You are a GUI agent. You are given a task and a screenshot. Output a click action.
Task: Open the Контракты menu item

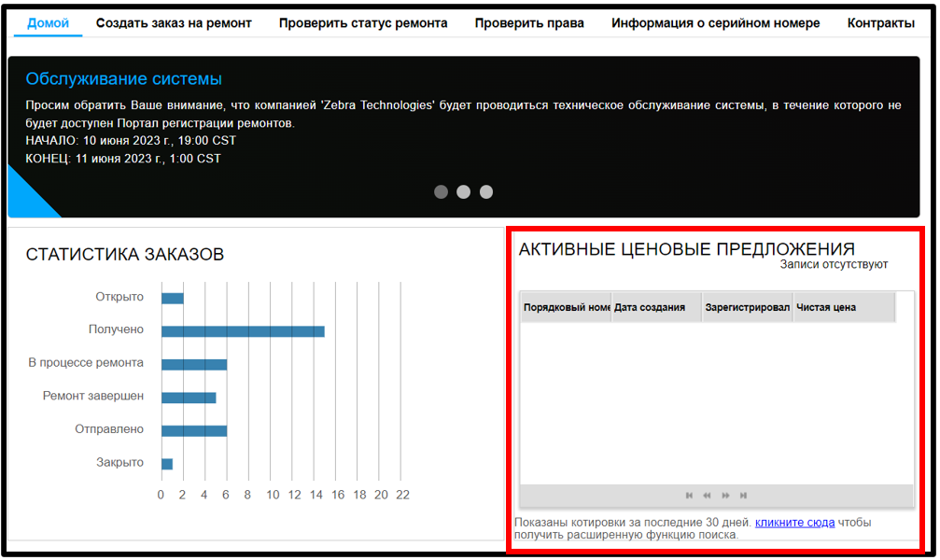coord(880,23)
